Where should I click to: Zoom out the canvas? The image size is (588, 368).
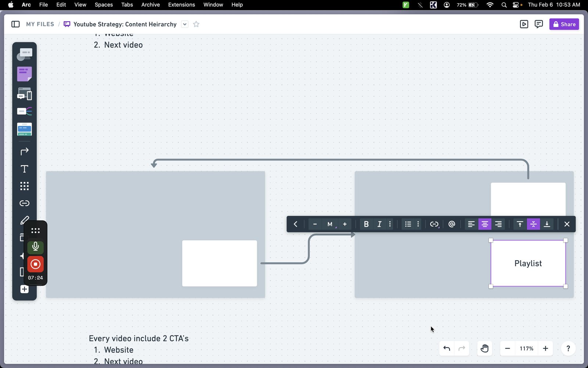(x=508, y=348)
